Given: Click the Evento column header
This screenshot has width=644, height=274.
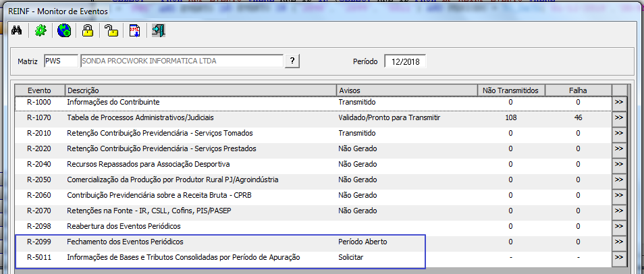Looking at the screenshot, I should (40, 90).
